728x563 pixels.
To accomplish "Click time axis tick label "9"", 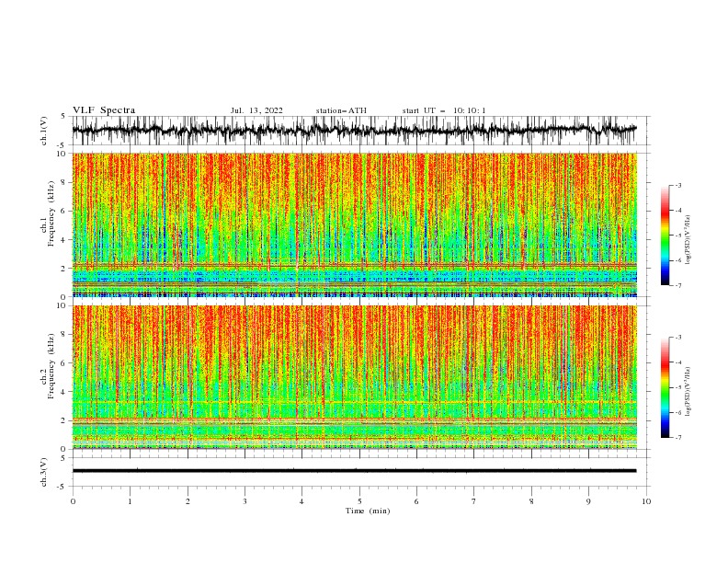I will point(588,501).
